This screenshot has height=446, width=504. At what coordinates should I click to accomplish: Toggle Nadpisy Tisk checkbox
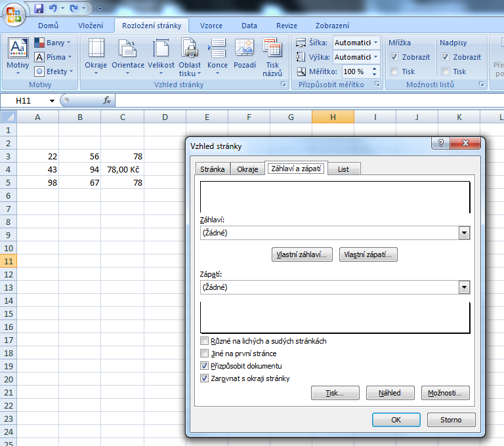pos(445,71)
